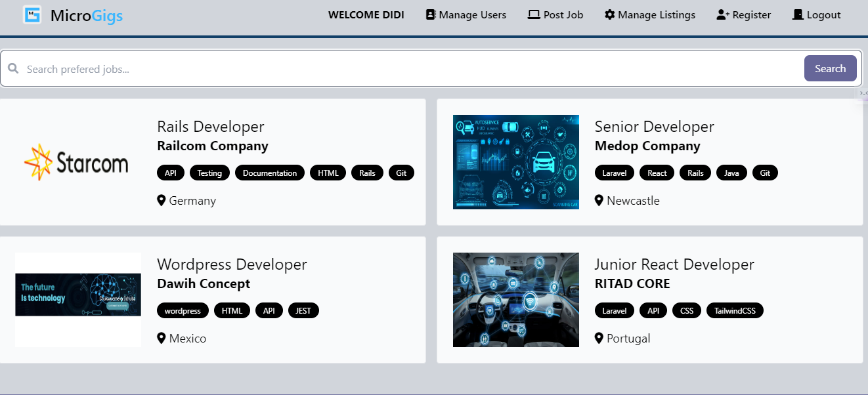Log out via the Logout link
This screenshot has height=395, width=868.
[817, 14]
